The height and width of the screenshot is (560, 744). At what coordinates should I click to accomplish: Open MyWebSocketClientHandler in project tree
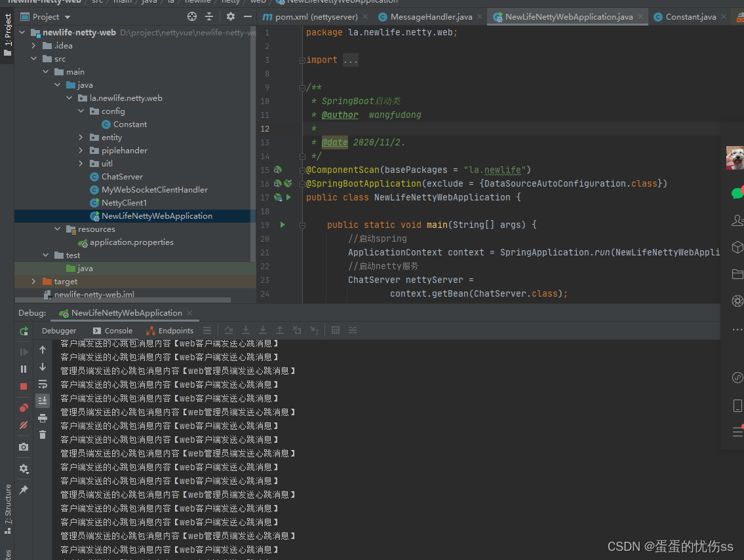point(154,190)
